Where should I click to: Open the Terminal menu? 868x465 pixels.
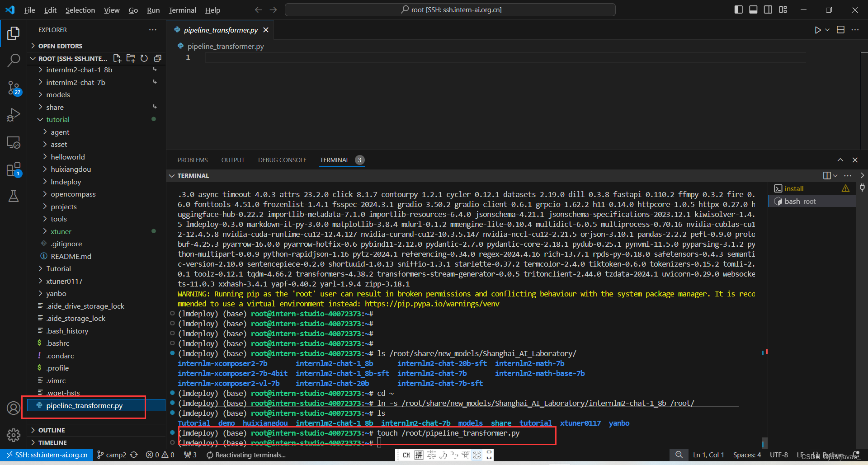[182, 9]
